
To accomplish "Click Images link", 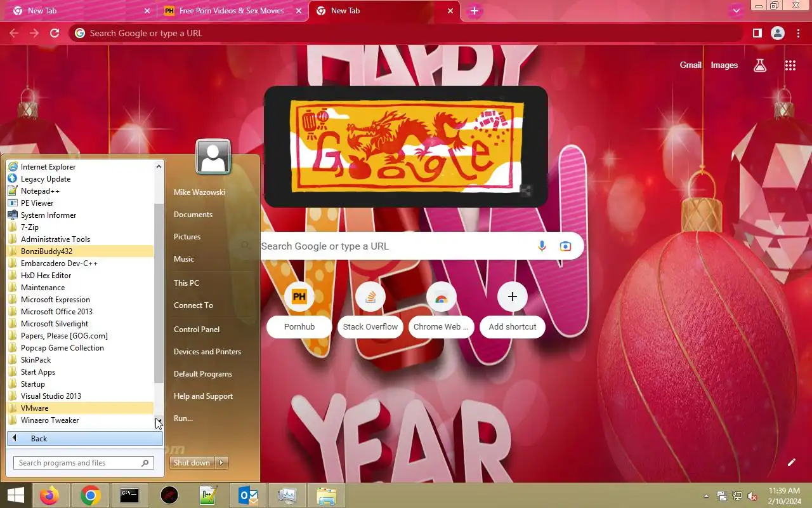I will pos(724,65).
